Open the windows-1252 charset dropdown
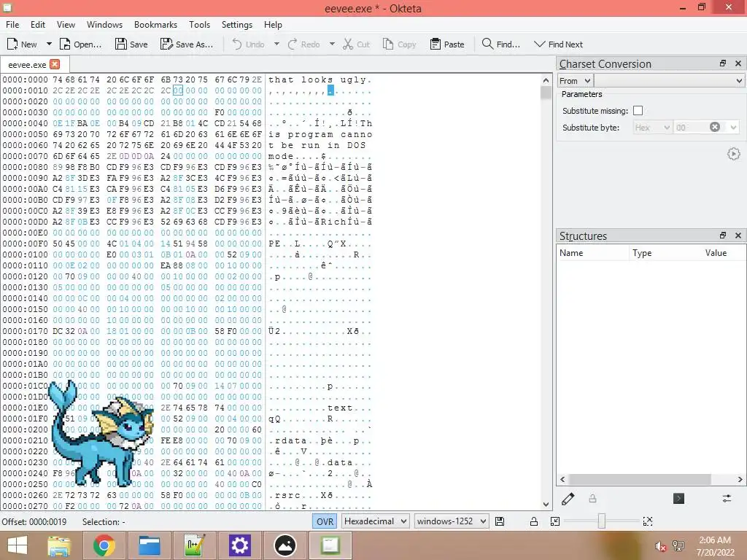 [452, 521]
